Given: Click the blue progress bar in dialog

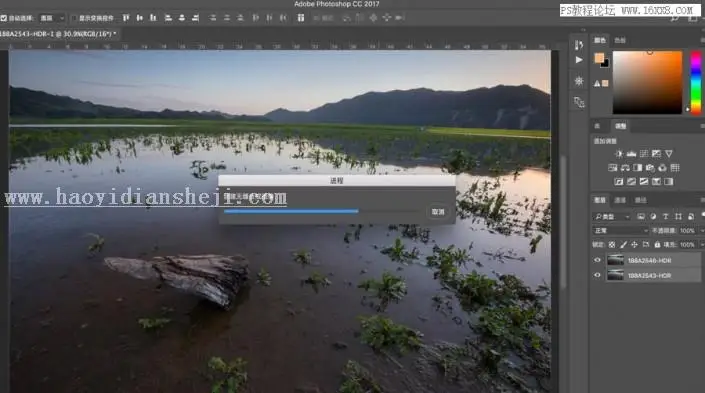Looking at the screenshot, I should [x=291, y=211].
